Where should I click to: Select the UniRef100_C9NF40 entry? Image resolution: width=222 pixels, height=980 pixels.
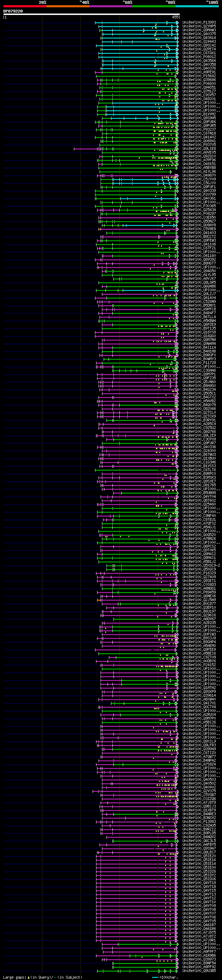tap(199, 516)
